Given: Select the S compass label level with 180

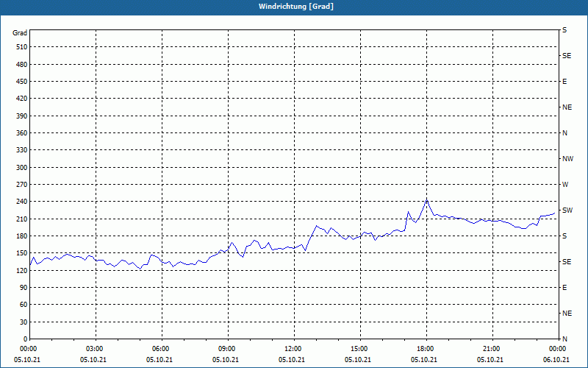Looking at the screenshot, I should click(x=564, y=236).
